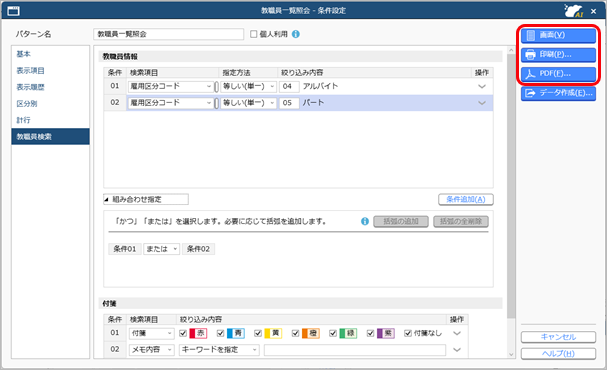Toggle the 黄 sticky note checkbox
This screenshot has height=370, width=607.
pos(258,333)
